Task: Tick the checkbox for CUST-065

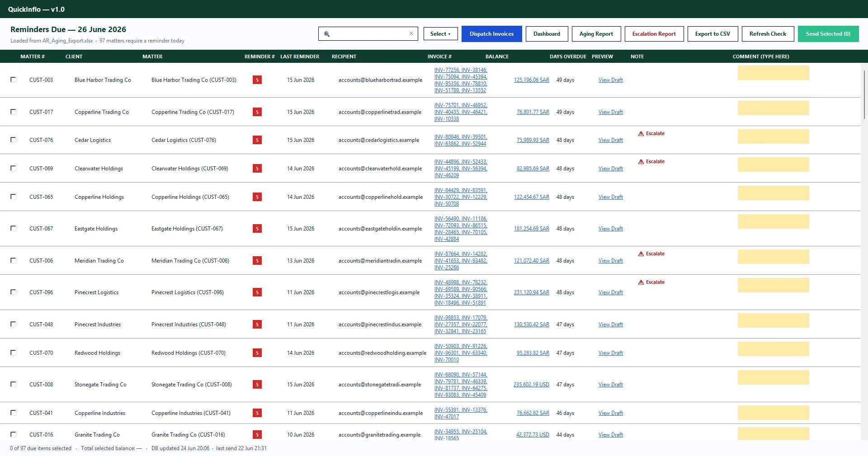Action: tap(13, 197)
